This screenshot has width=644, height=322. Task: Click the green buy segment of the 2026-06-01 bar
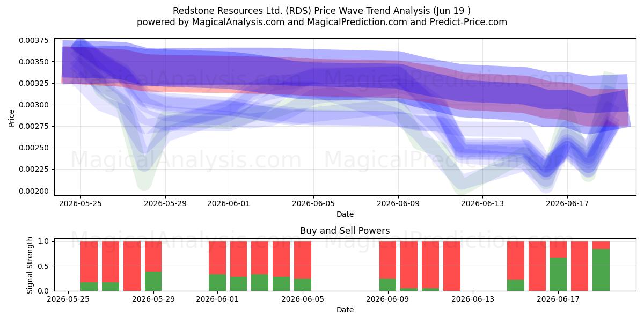point(217,282)
